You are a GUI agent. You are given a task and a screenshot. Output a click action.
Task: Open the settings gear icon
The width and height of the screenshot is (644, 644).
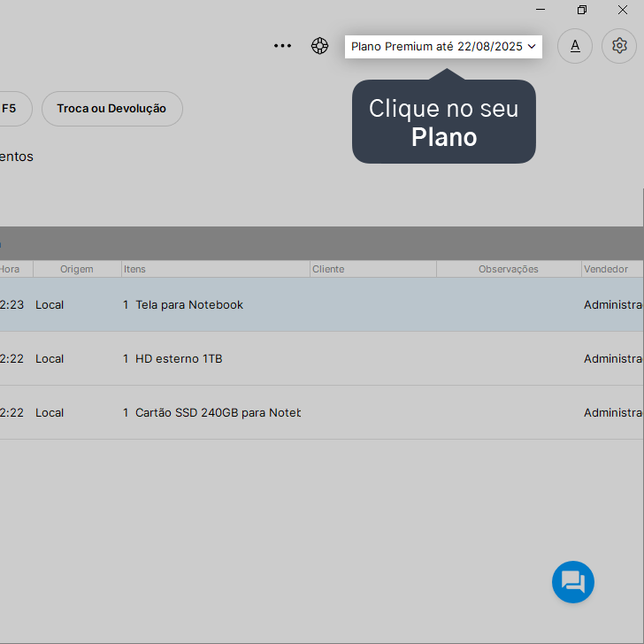[x=619, y=46]
